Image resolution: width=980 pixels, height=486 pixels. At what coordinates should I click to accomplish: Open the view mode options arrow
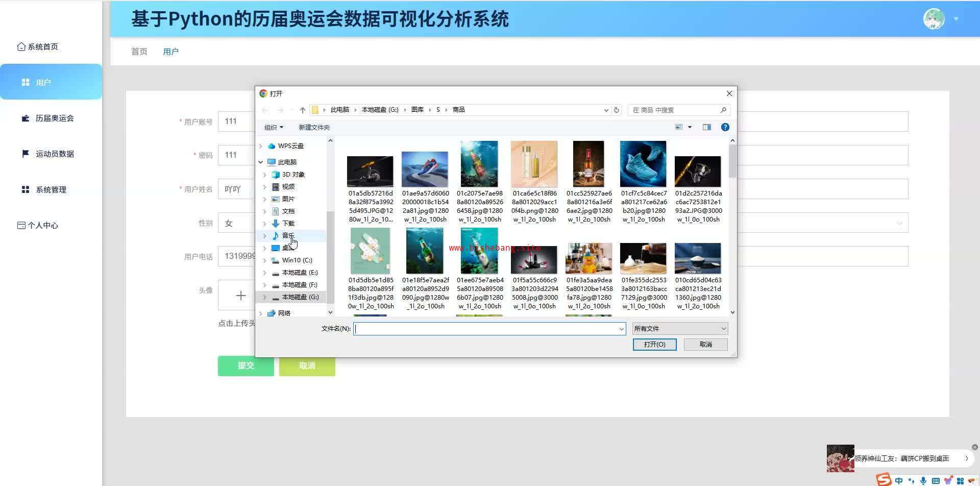tap(690, 127)
